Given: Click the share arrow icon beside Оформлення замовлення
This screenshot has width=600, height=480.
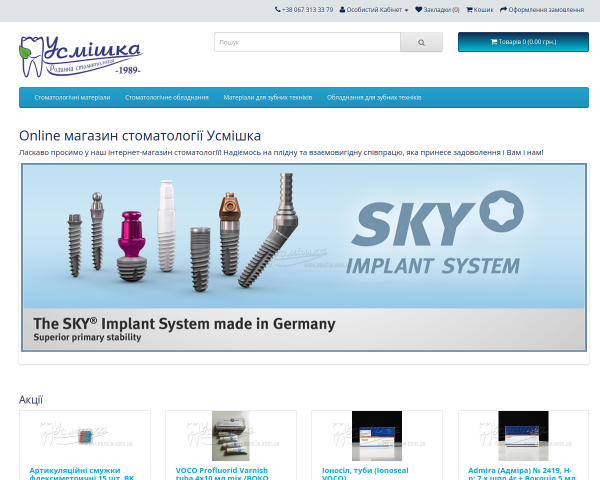Looking at the screenshot, I should click(503, 10).
